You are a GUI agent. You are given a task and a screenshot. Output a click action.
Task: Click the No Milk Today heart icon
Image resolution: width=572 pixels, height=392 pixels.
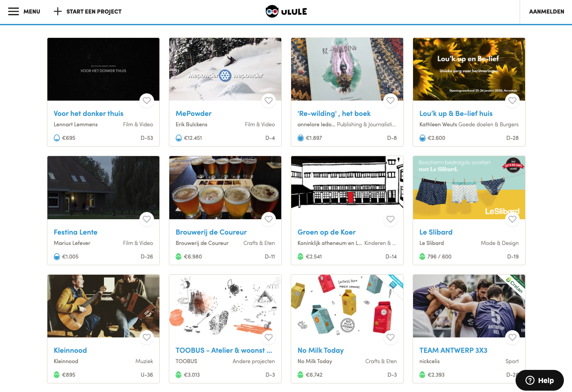coord(391,337)
